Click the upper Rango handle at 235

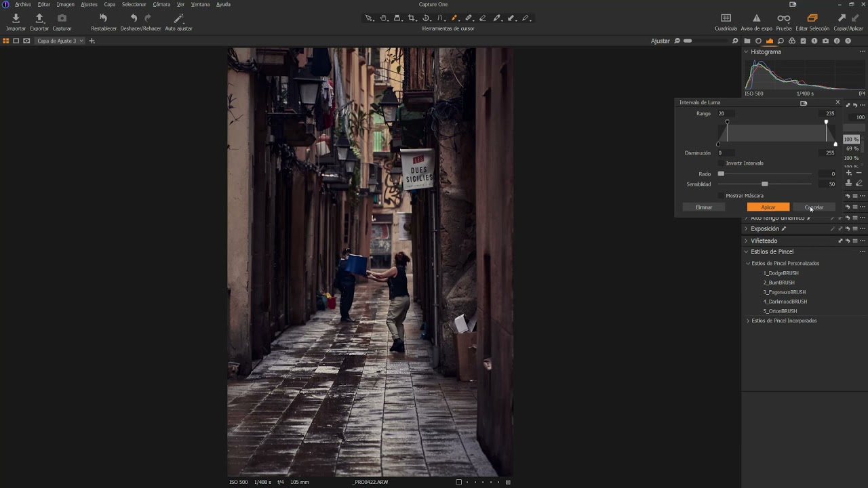(826, 122)
